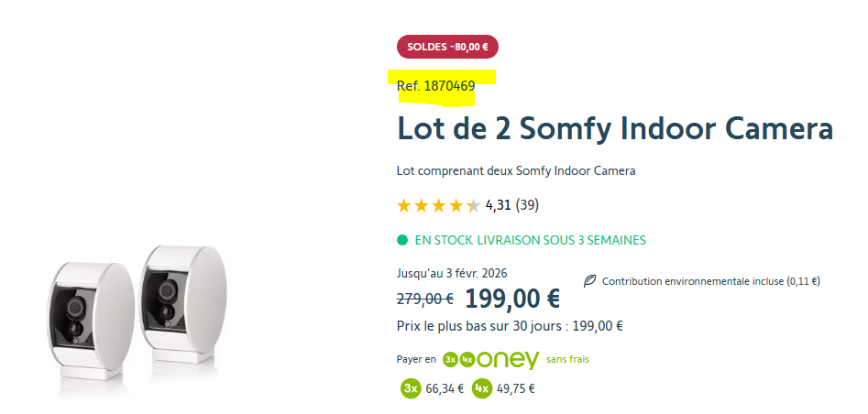
Task: Click the large green 3x installment icon
Action: point(412,388)
